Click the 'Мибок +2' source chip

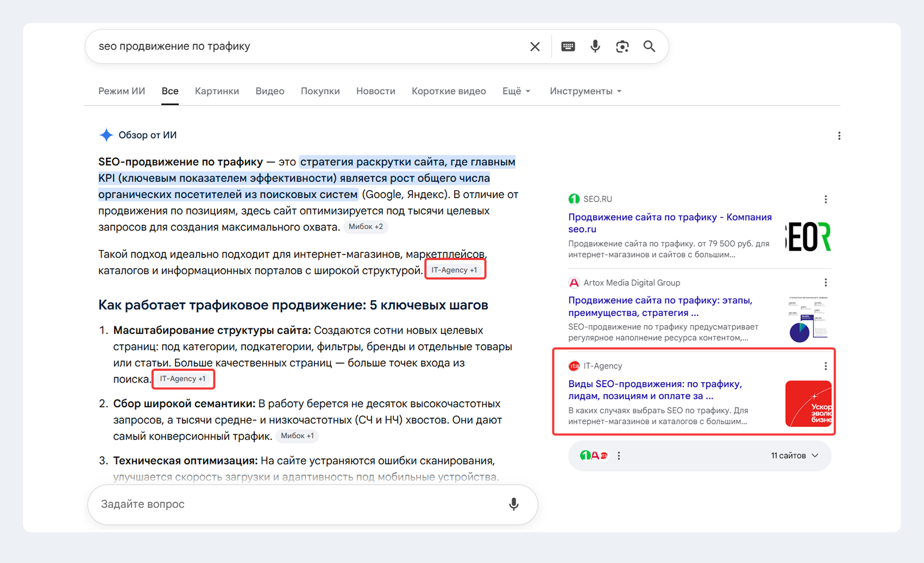[x=366, y=226]
